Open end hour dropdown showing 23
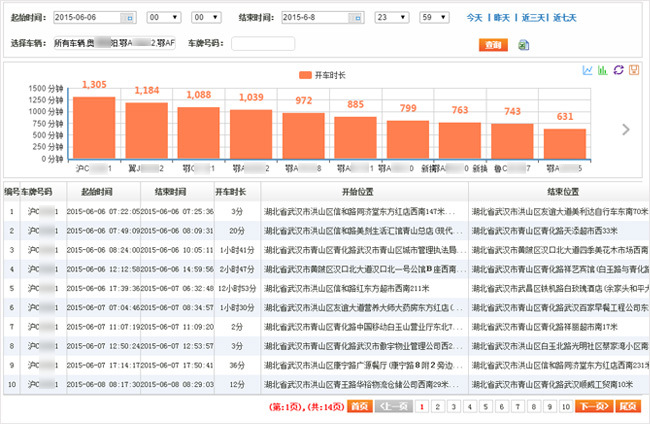The height and width of the screenshot is (424, 650). point(392,17)
